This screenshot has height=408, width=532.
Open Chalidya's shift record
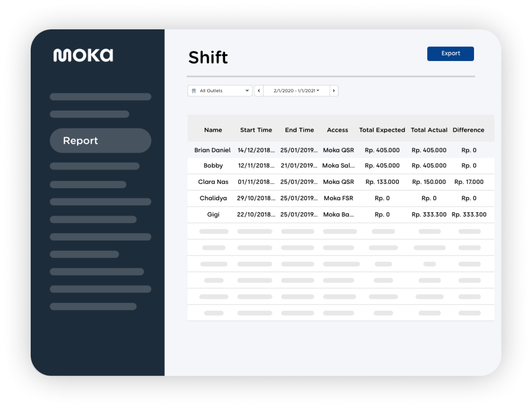[213, 198]
